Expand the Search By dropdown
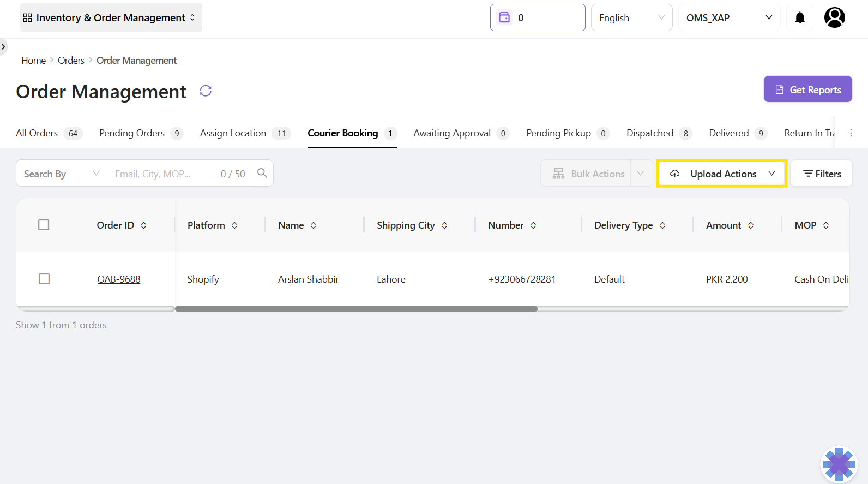Screen dimensions: 868x484 62,174
